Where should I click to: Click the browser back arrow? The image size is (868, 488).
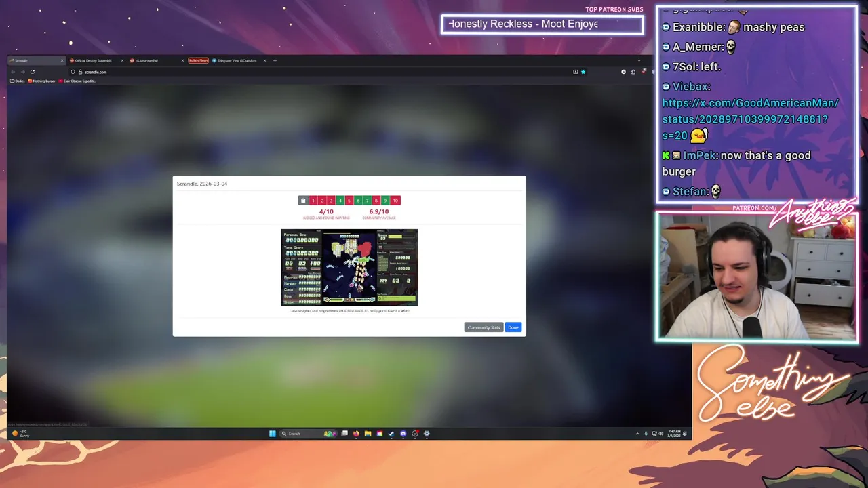pos(13,72)
